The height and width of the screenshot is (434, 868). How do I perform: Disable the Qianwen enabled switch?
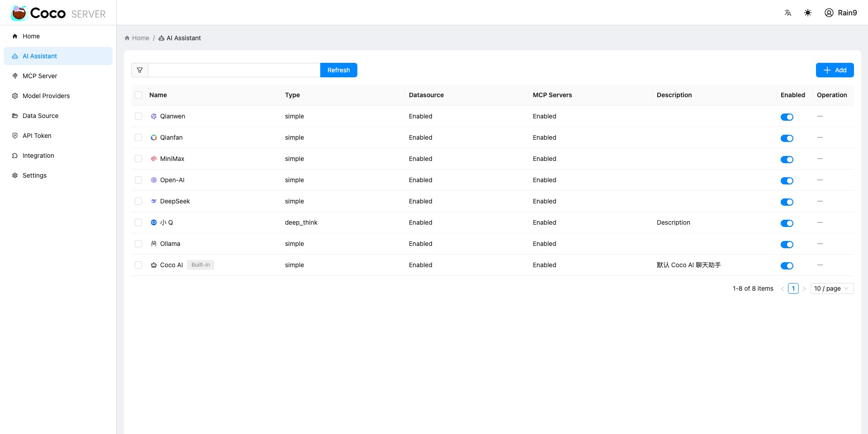pos(787,117)
